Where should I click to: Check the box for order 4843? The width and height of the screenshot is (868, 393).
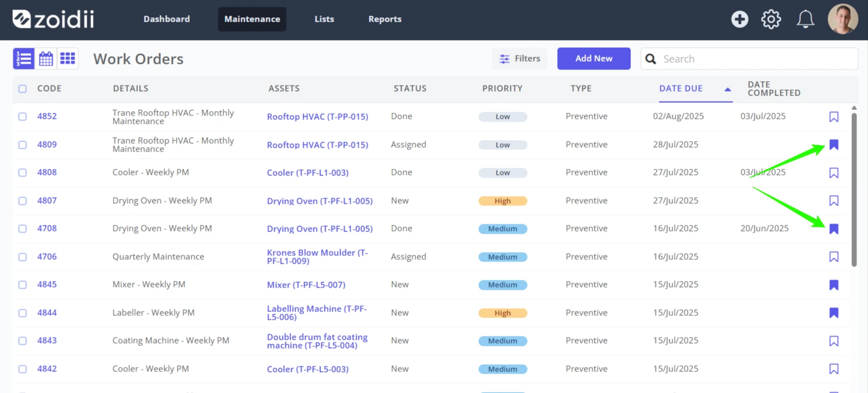[22, 341]
